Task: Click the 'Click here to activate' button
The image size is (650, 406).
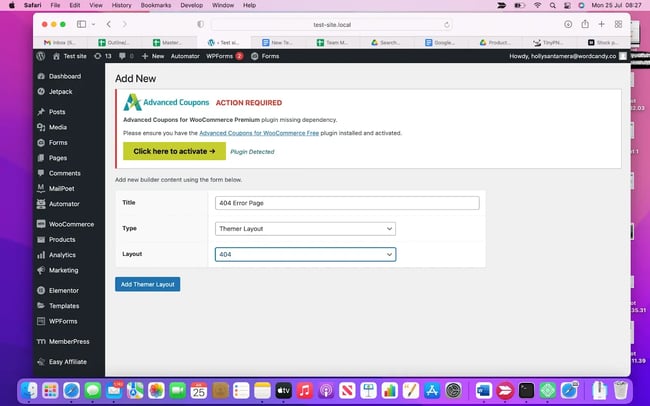Action: [173, 151]
